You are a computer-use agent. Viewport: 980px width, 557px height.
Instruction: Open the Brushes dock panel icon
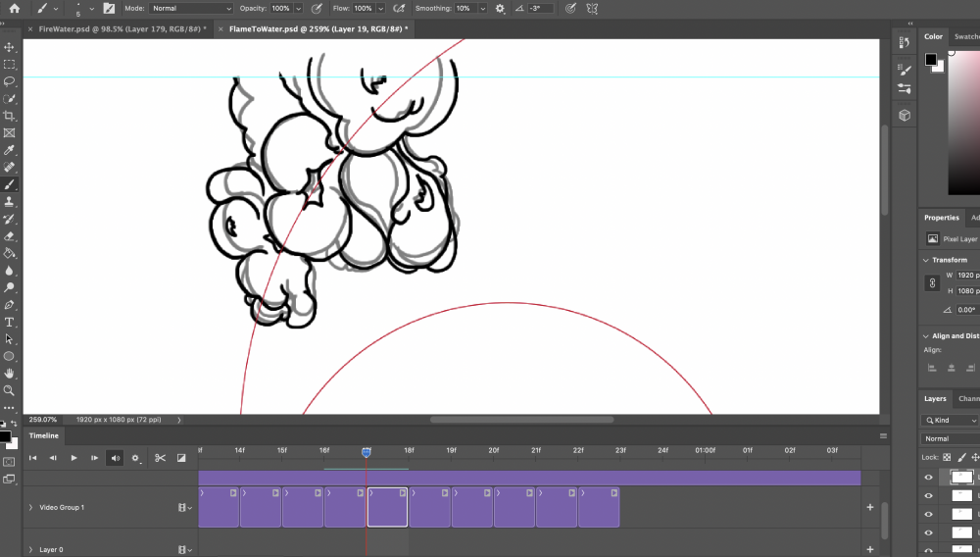pos(905,89)
